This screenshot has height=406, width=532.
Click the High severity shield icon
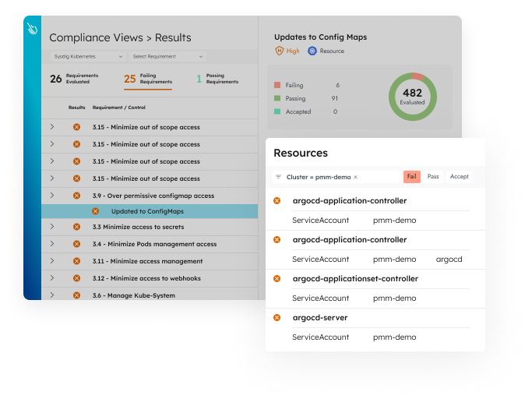pyautogui.click(x=279, y=51)
